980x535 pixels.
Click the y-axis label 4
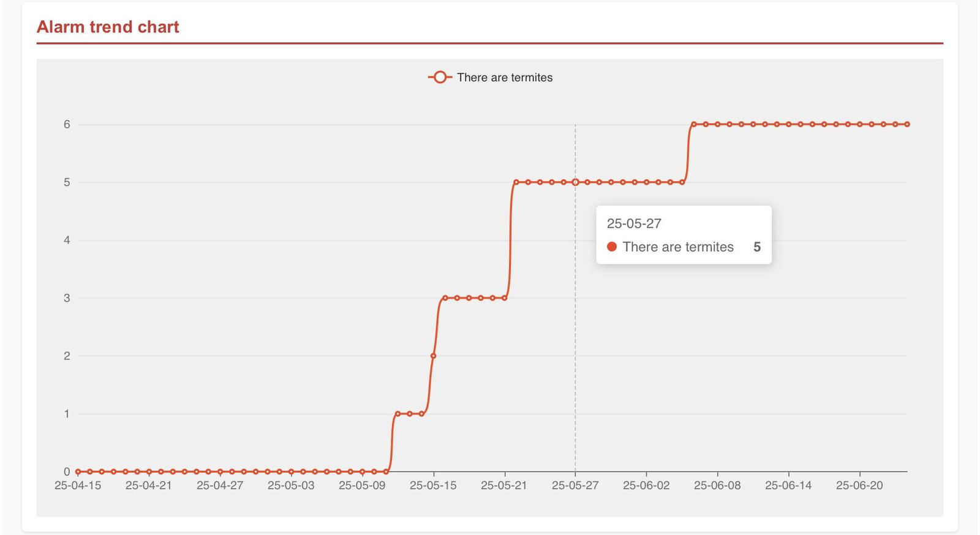coord(67,241)
